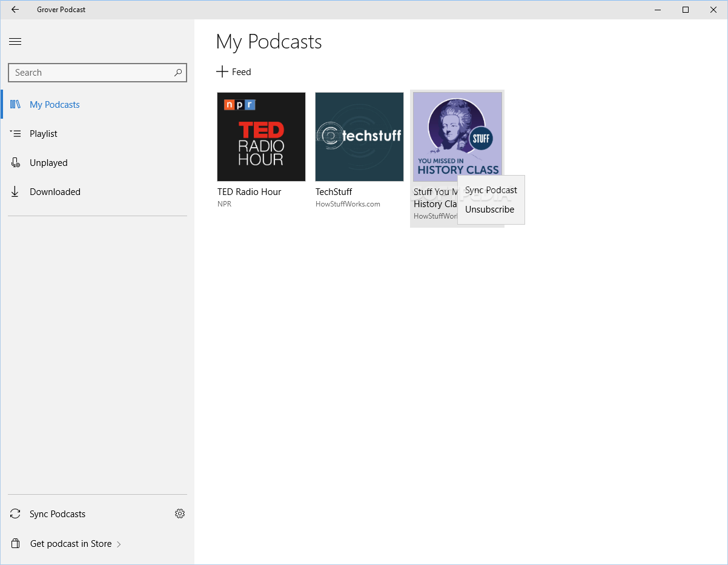Open settings via the gear icon

180,514
